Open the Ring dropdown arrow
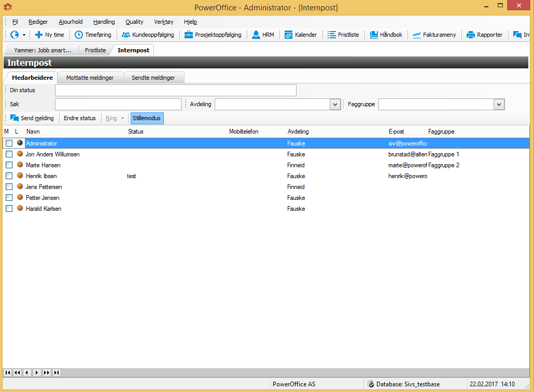Image resolution: width=534 pixels, height=392 pixels. point(122,119)
